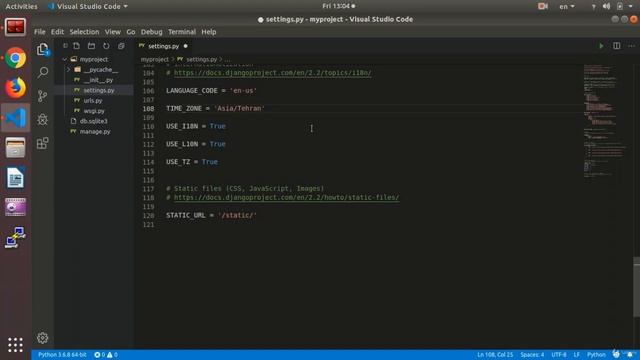
Task: Click Ln 108, Col 25 in status bar
Action: (x=495, y=355)
